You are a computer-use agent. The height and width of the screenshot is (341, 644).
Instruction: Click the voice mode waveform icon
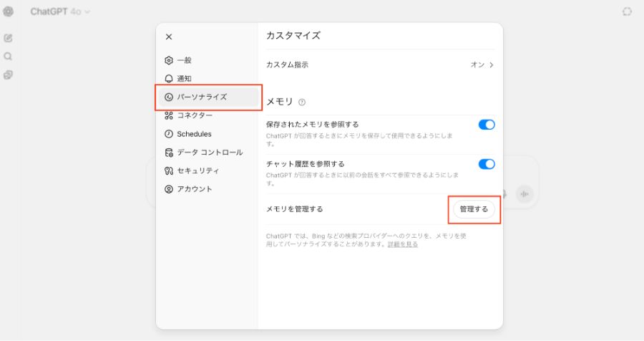tap(525, 193)
